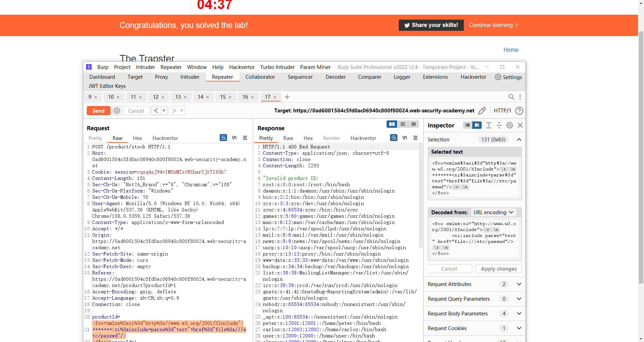Toggle word wrap in Request editor
Image resolution: width=644 pixels, height=342 pixels.
click(223, 138)
